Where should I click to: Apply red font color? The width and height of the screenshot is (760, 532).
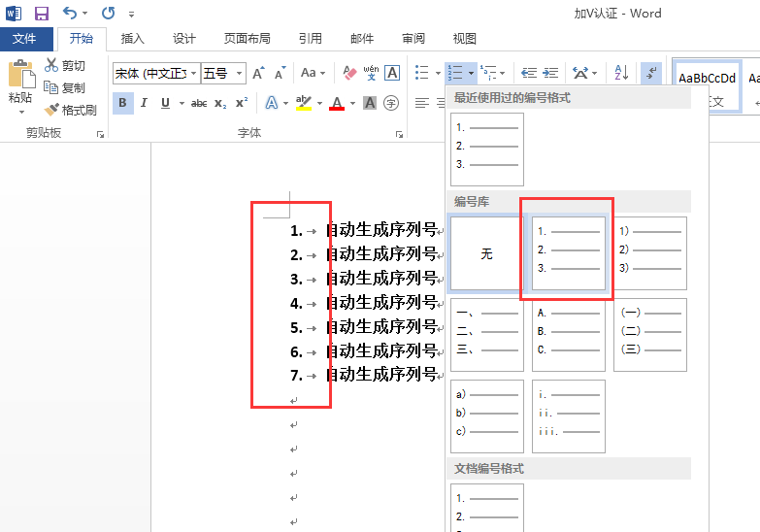pos(337,103)
